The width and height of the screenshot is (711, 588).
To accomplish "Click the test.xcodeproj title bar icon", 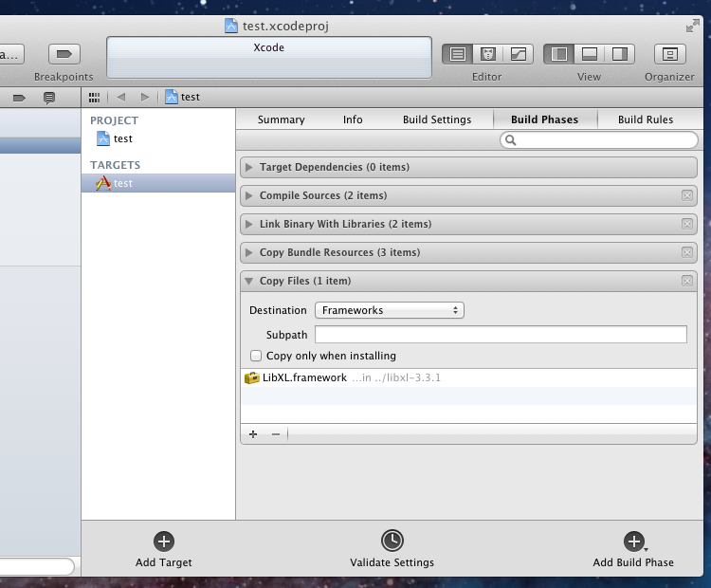I will click(231, 26).
